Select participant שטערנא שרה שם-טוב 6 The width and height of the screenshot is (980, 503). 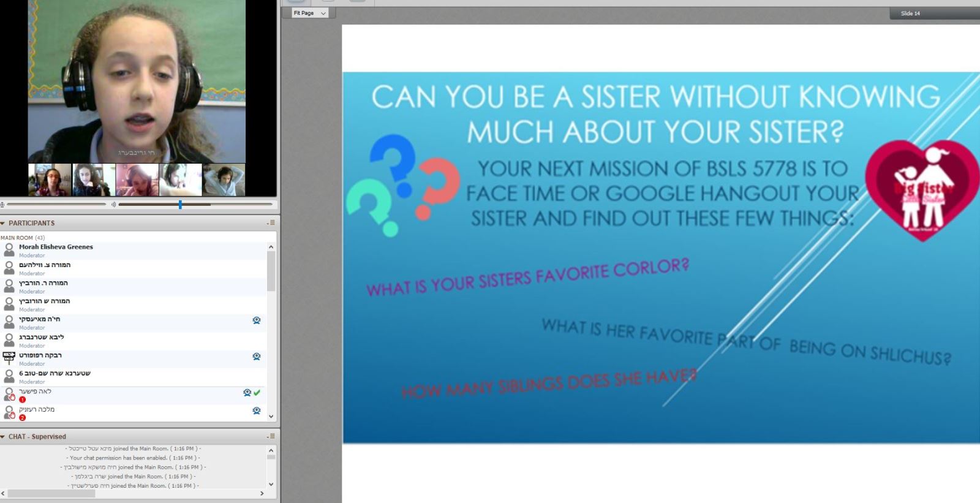tap(134, 377)
